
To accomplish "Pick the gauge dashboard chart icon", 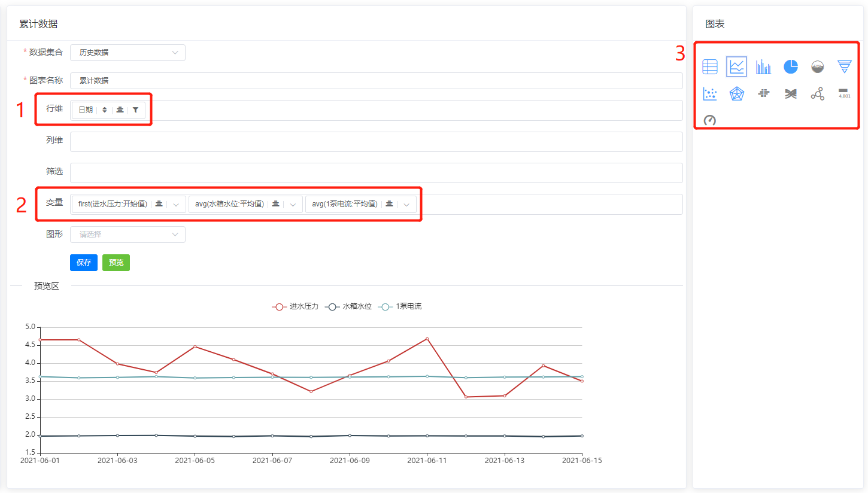I will pos(709,120).
